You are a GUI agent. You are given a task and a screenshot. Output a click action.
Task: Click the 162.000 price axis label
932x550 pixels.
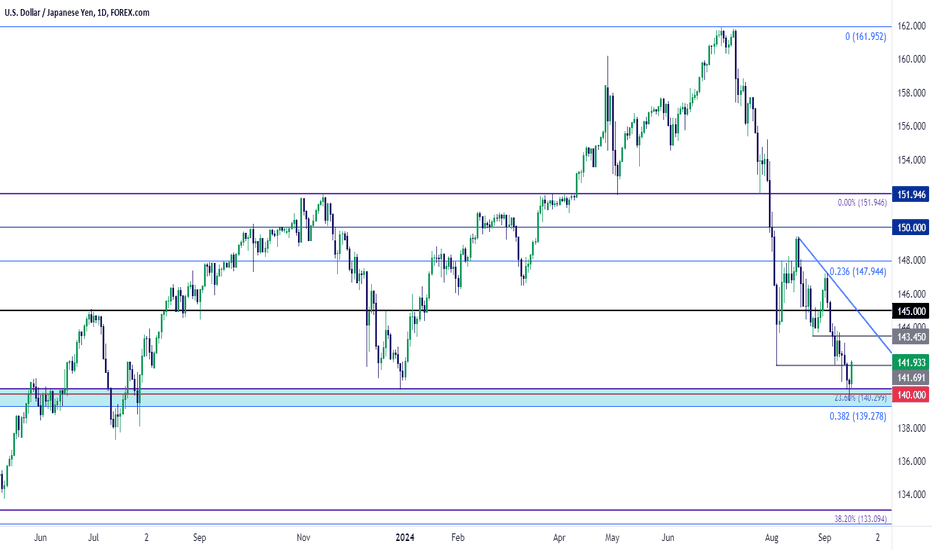click(912, 26)
